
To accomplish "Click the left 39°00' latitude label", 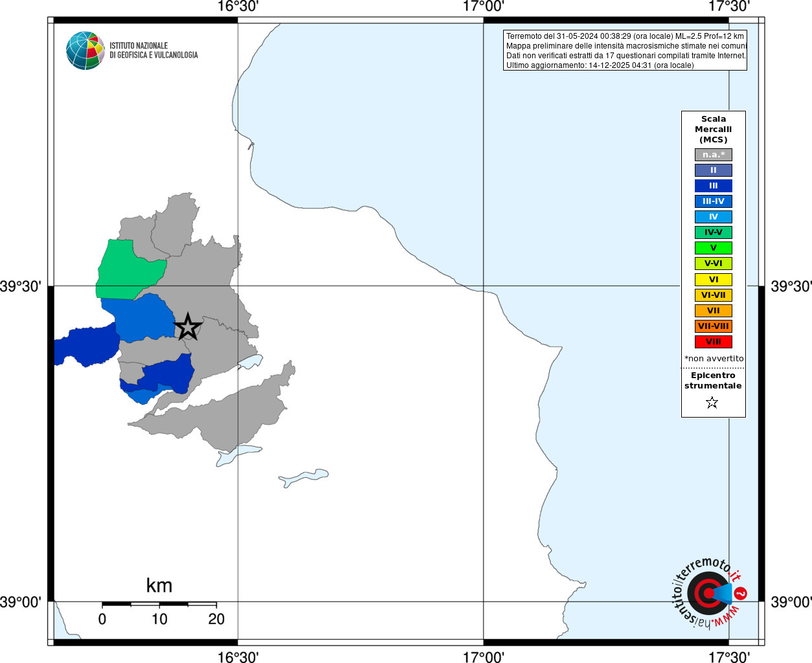I will click(21, 602).
